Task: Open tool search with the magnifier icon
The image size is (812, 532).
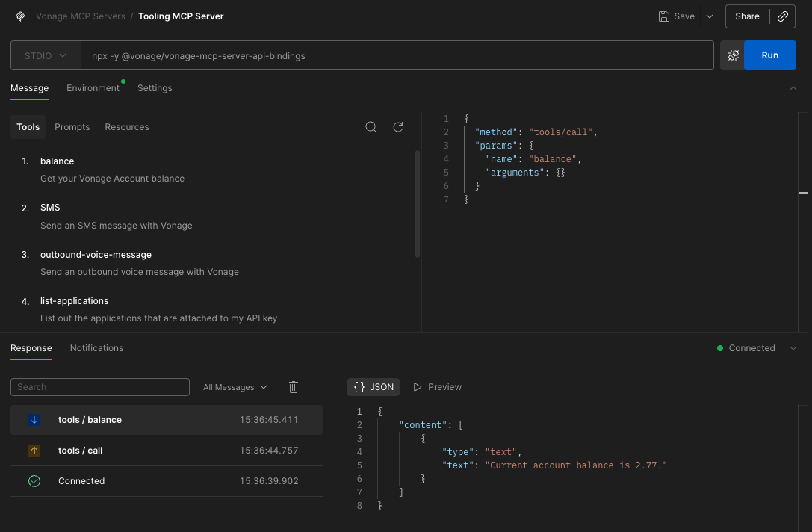Action: click(x=371, y=126)
